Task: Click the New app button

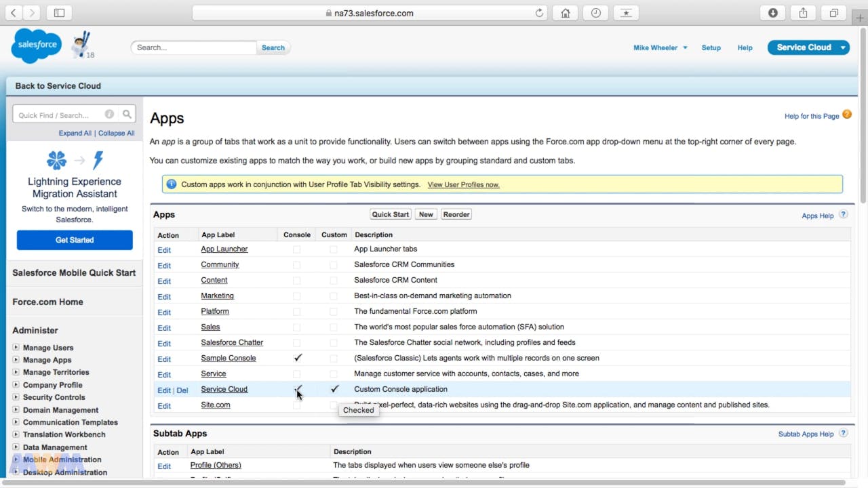Action: (x=426, y=214)
